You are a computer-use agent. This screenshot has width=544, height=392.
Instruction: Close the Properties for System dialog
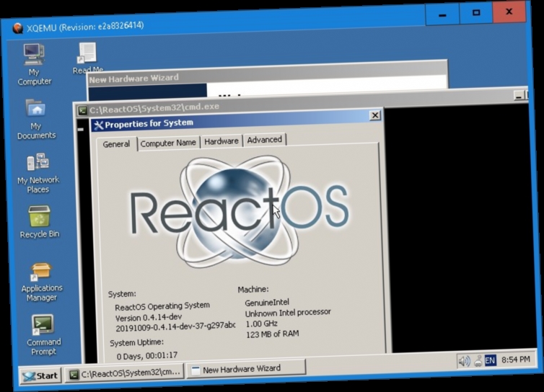[375, 115]
